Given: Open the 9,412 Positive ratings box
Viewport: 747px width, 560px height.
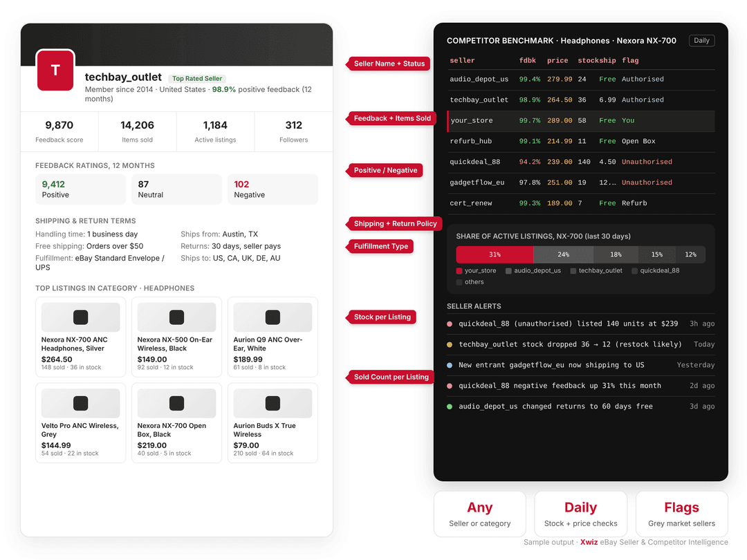Looking at the screenshot, I should click(x=80, y=189).
